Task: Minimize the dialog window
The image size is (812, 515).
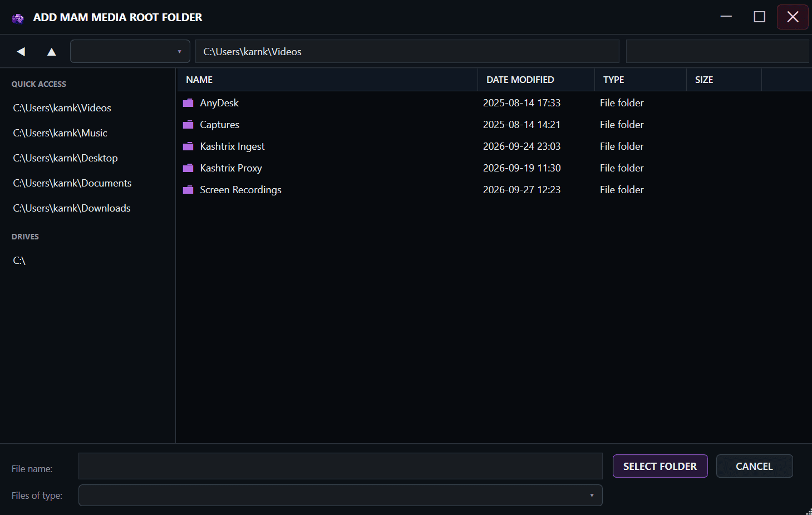Action: click(x=726, y=17)
